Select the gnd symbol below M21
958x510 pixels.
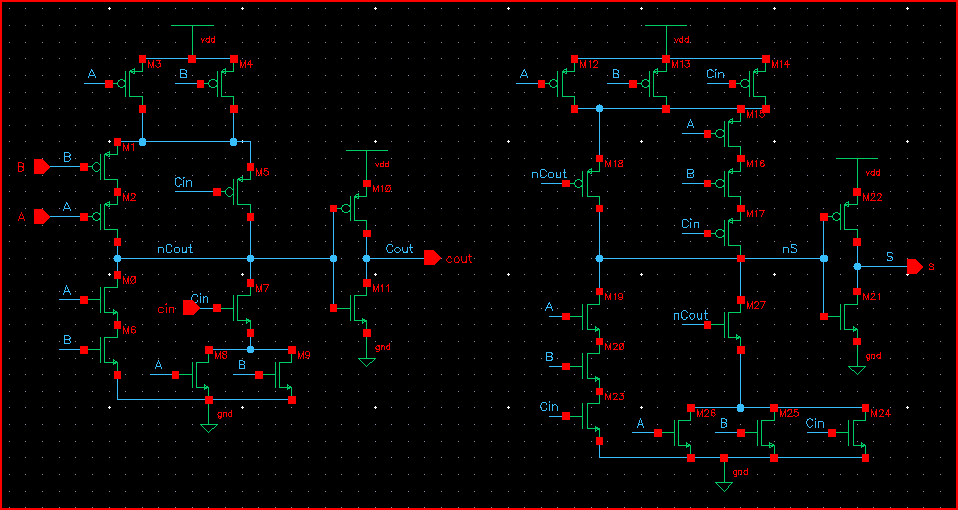pyautogui.click(x=857, y=367)
